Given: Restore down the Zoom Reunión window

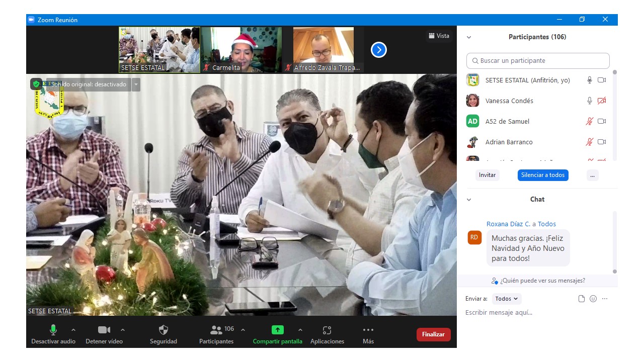Looking at the screenshot, I should (582, 20).
